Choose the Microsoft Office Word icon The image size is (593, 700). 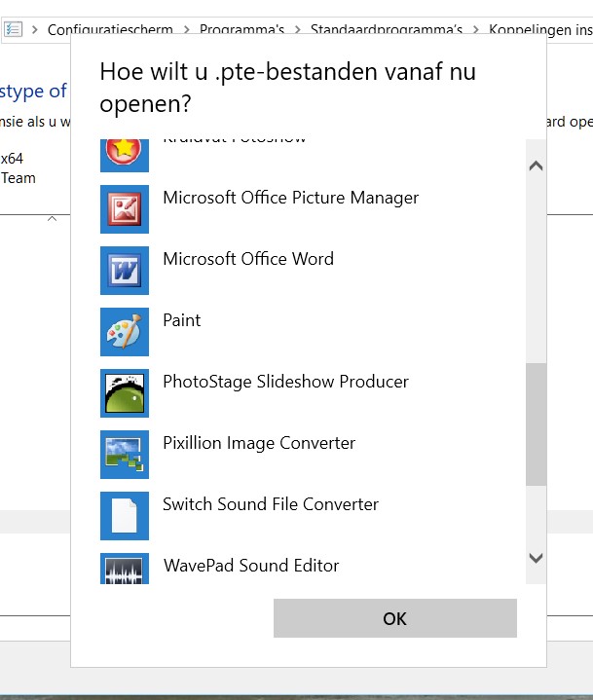(125, 271)
